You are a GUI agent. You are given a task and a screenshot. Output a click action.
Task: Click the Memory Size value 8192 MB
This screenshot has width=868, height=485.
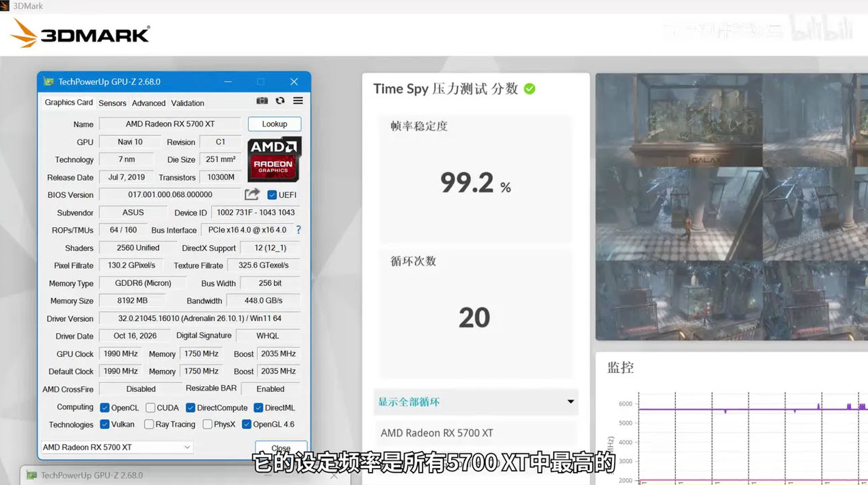click(x=132, y=300)
